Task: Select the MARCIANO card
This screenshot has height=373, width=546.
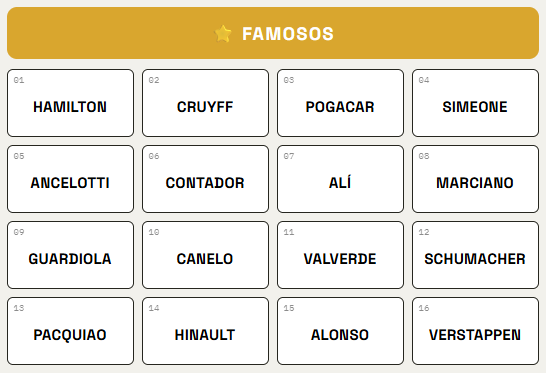Action: 476,179
